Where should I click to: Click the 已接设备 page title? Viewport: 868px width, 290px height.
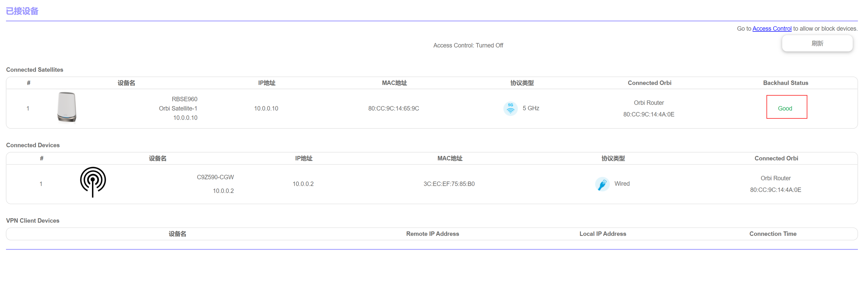22,11
